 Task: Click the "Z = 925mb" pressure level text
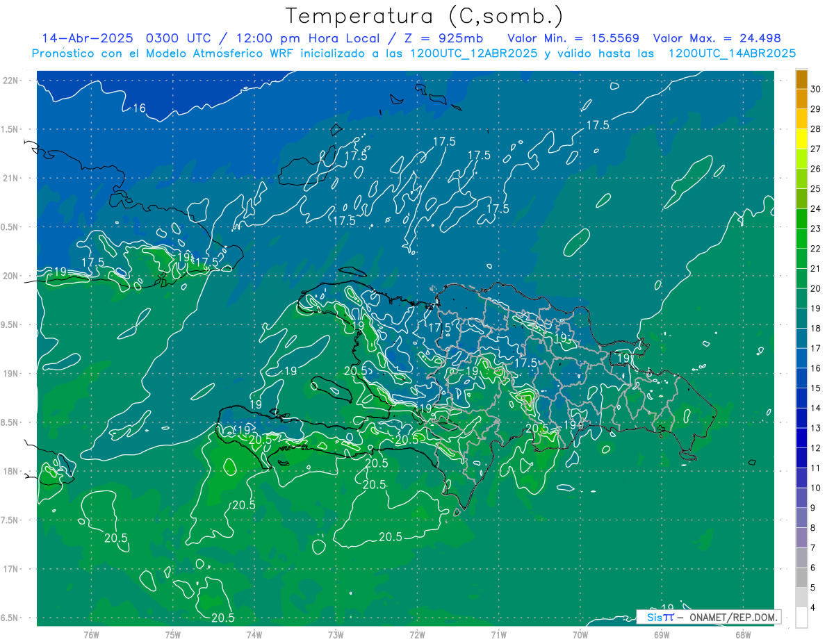tap(443, 38)
